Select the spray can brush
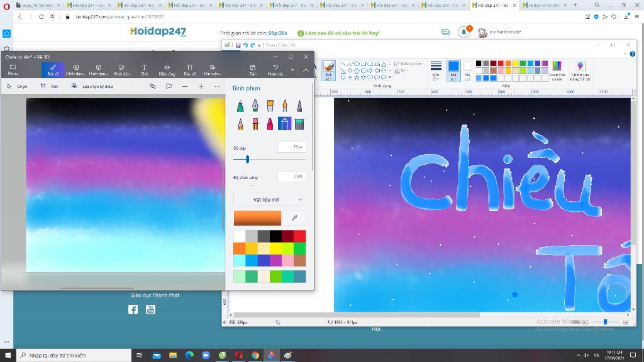644x362 pixels. [x=285, y=124]
